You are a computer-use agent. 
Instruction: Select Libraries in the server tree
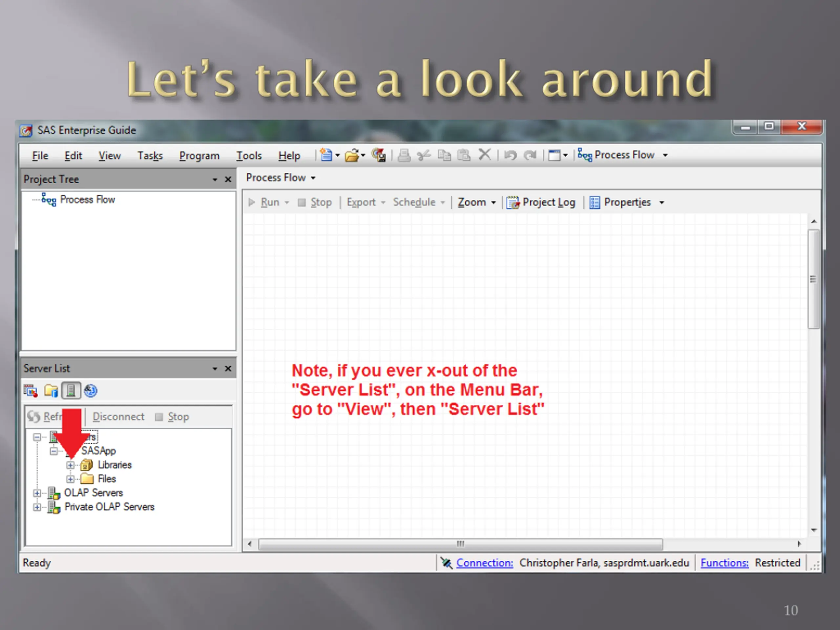[114, 465]
